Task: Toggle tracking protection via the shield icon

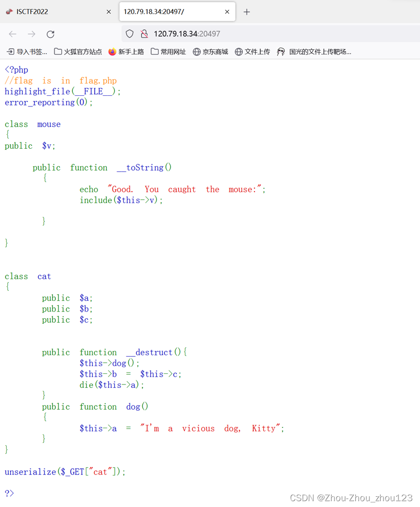Action: coord(129,34)
